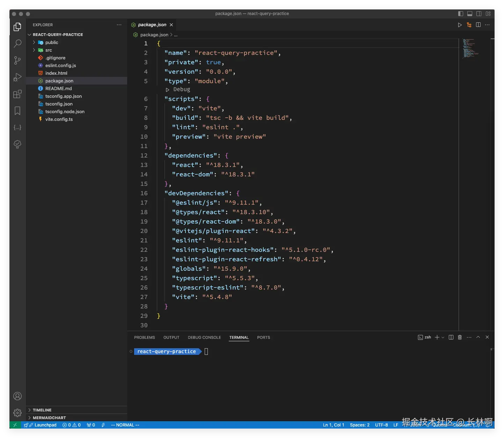504x438 pixels.
Task: Expand the TIMELINE section
Action: [42, 410]
